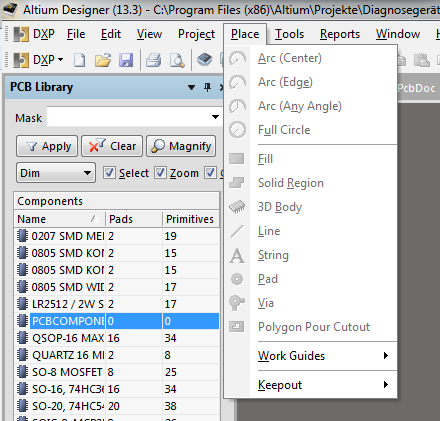440x421 pixels.
Task: Click the Print Preview toolbar icon
Action: (177, 60)
